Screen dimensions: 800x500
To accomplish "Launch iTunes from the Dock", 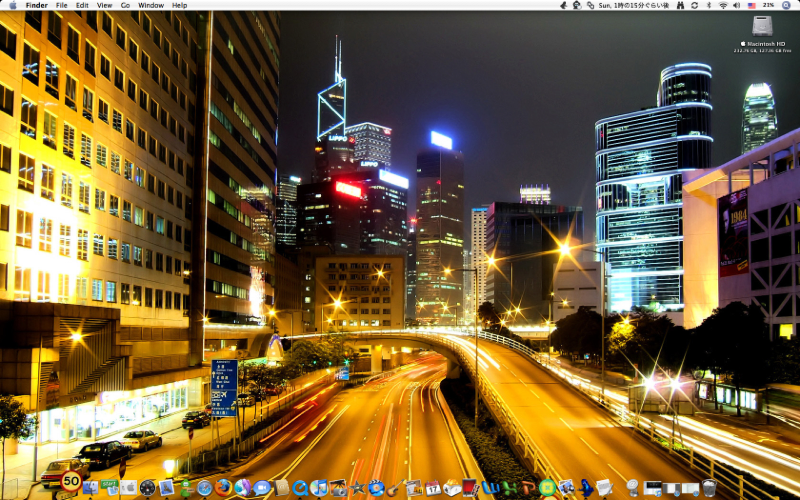I will tap(319, 488).
